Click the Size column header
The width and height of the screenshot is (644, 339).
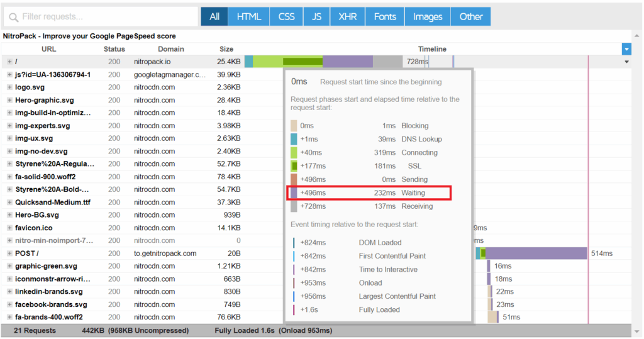tap(226, 49)
